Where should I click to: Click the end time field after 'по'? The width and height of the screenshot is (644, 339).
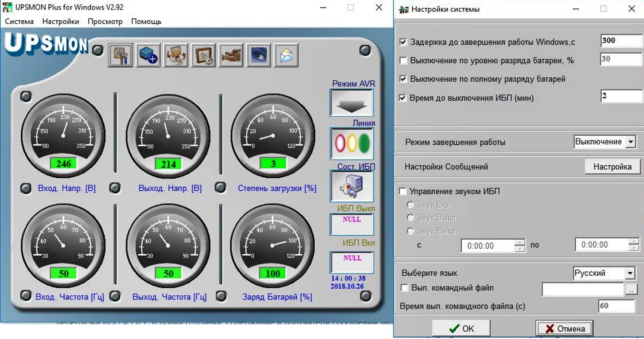click(607, 245)
